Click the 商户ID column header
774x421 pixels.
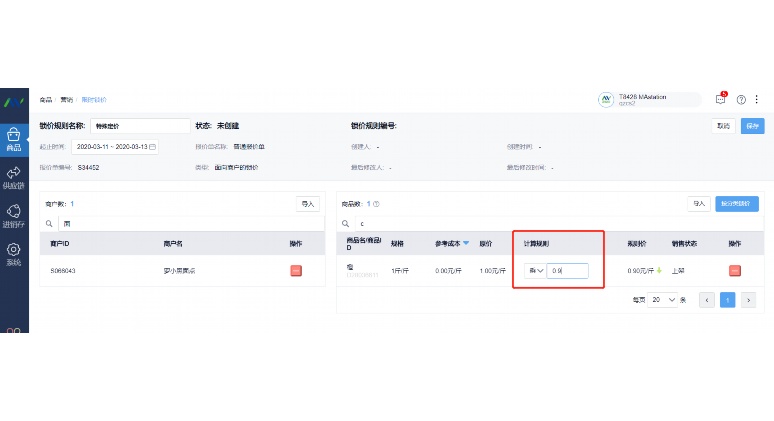click(59, 243)
